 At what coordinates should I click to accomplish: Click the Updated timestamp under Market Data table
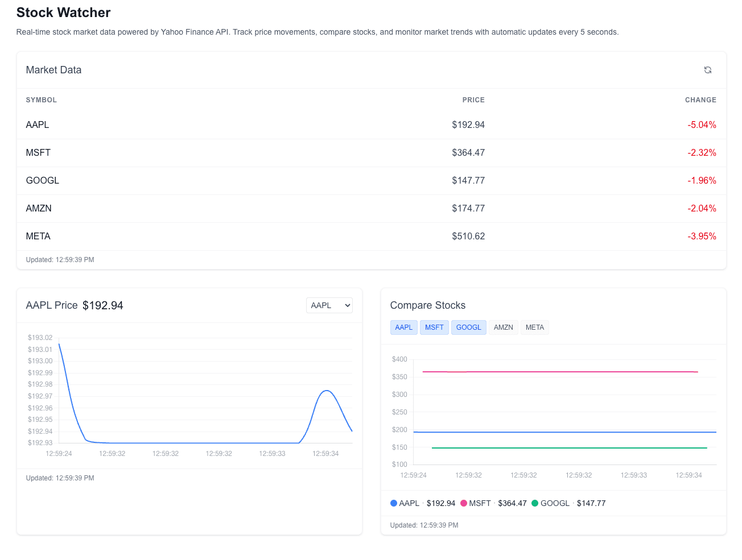(60, 260)
